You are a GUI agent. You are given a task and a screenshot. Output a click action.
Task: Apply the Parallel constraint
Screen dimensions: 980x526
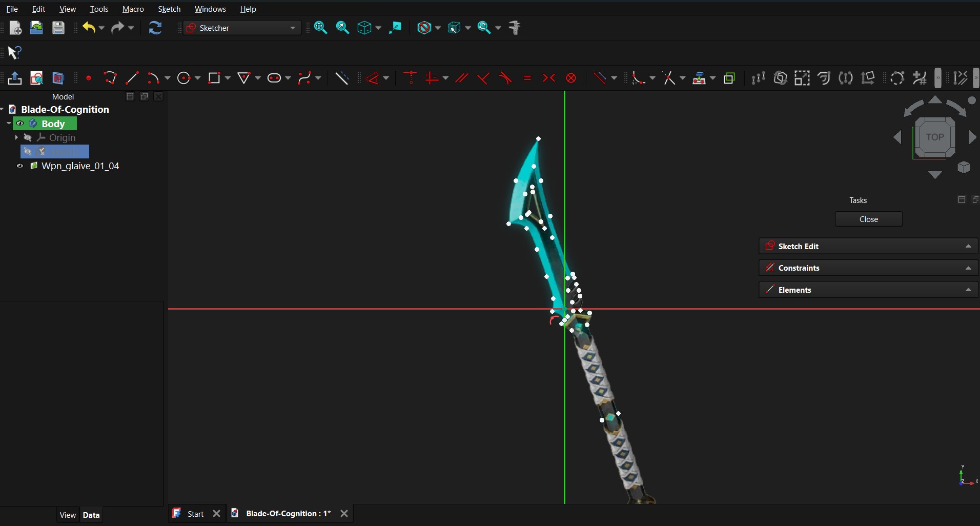tap(461, 78)
